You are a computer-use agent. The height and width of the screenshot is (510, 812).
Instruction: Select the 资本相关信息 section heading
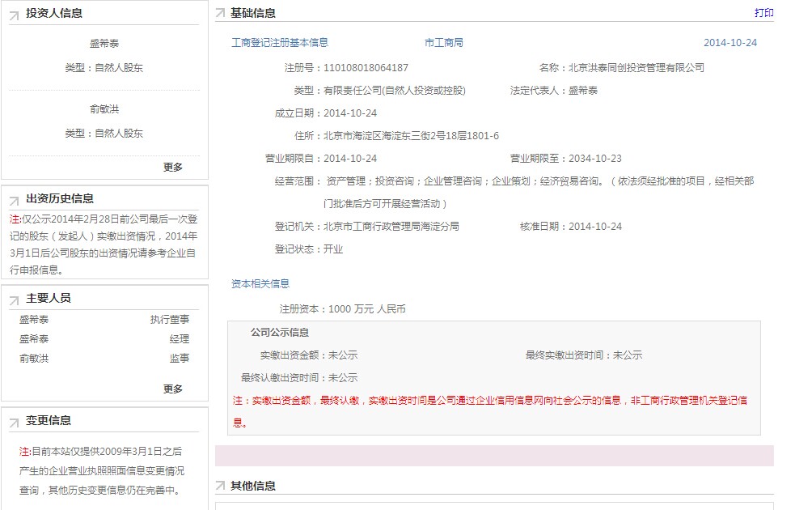coord(260,284)
